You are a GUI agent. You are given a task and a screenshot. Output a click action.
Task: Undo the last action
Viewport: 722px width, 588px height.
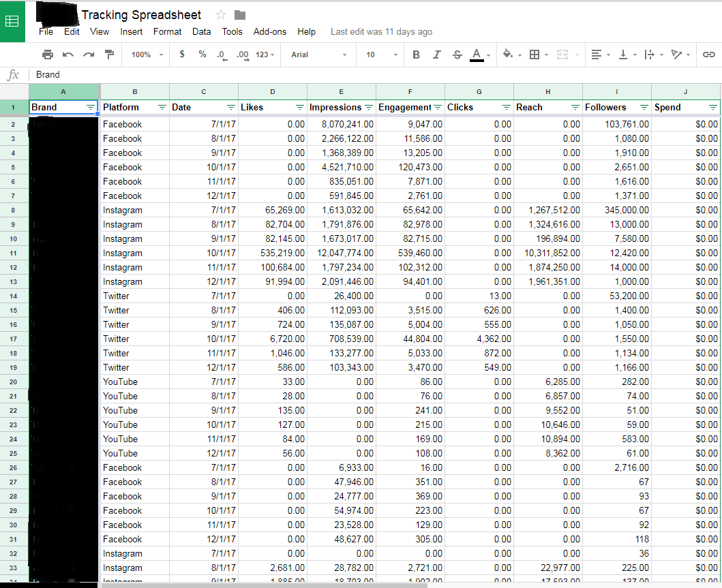click(x=68, y=55)
